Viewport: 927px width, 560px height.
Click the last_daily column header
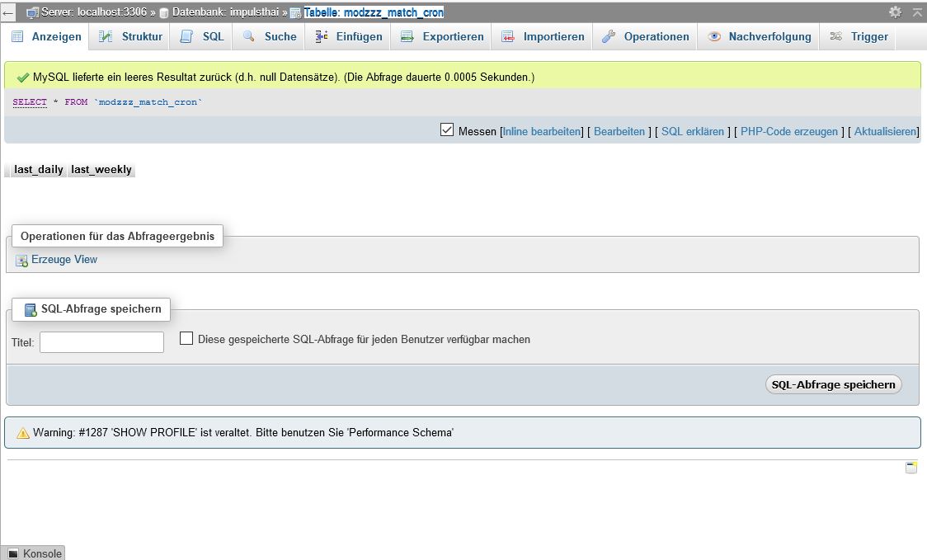(39, 170)
